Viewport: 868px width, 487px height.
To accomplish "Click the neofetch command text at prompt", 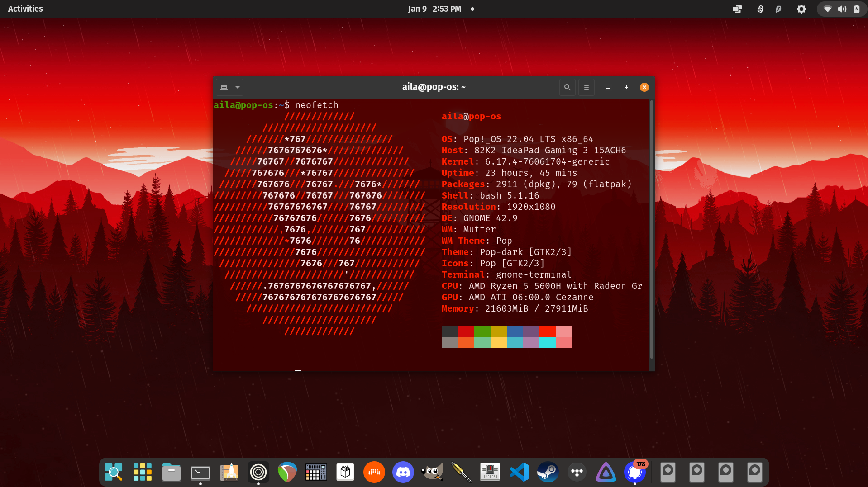I will 317,105.
